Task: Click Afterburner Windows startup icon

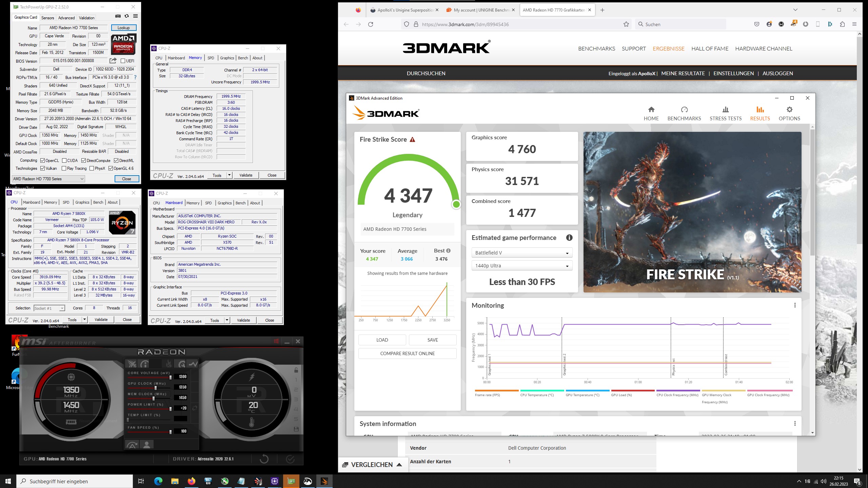Action: point(276,341)
